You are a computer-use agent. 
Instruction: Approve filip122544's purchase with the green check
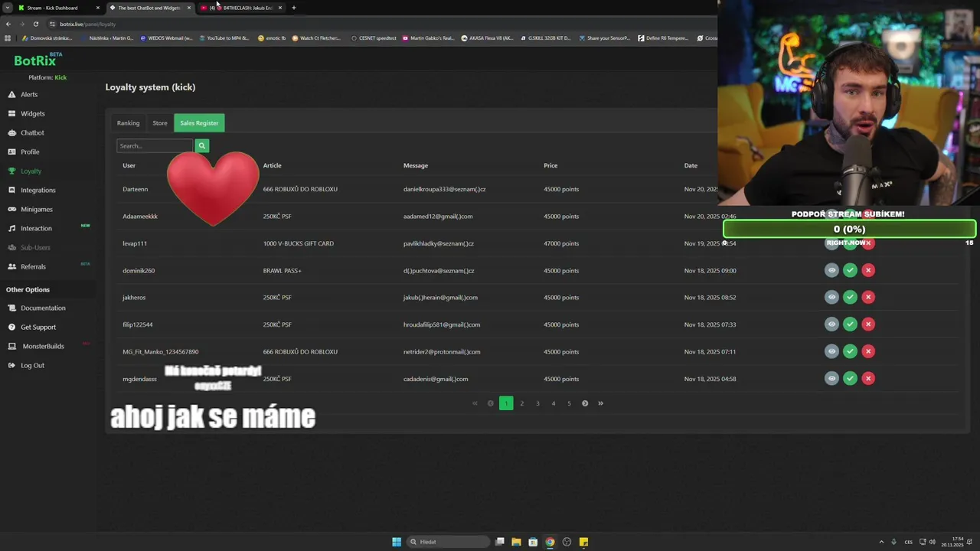(x=850, y=324)
